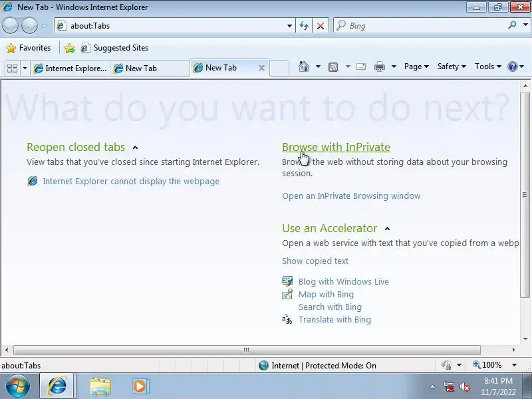Collapse the Use an Accelerator section
Viewport: 532px width, 399px height.
coord(388,229)
